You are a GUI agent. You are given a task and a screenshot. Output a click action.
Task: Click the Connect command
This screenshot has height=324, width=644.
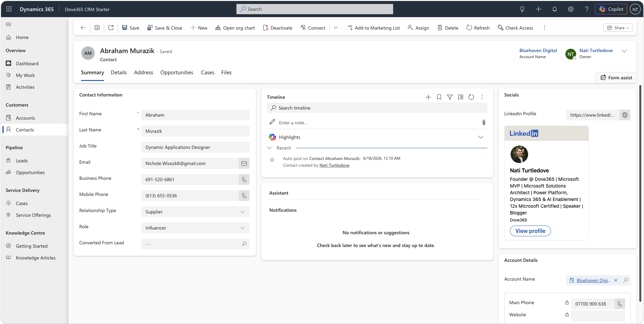(313, 28)
